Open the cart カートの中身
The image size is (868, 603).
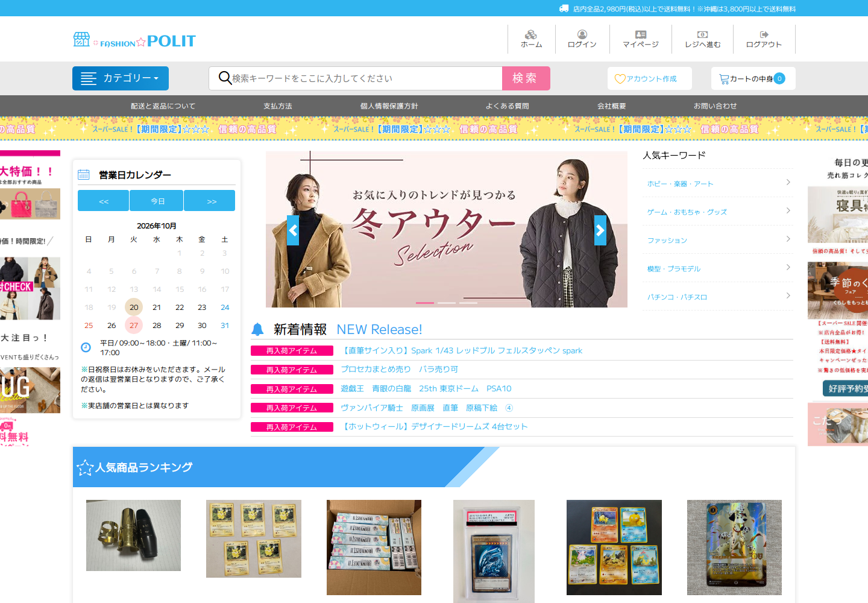pyautogui.click(x=753, y=78)
